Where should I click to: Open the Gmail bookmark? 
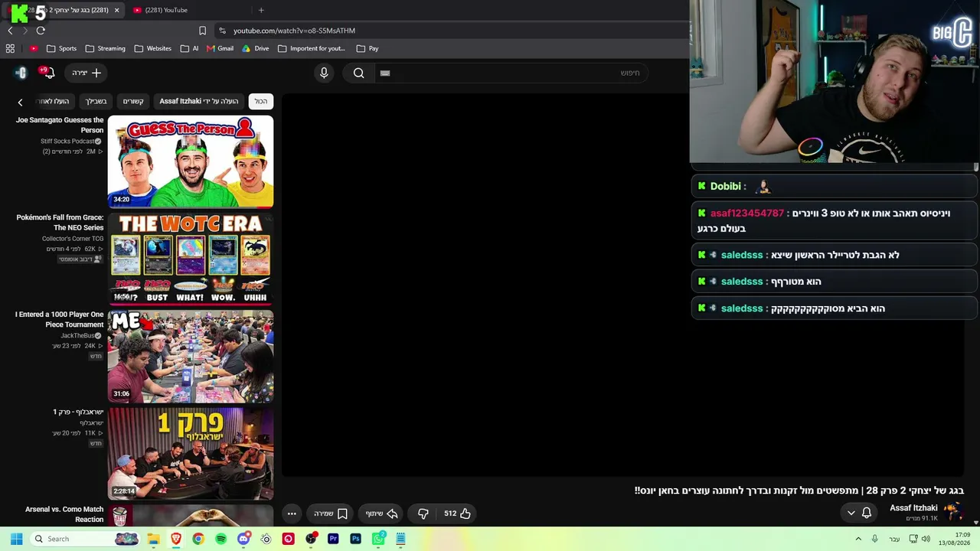click(x=220, y=48)
